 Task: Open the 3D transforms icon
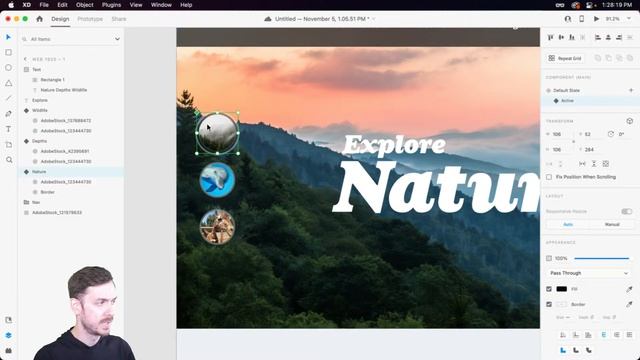629,121
